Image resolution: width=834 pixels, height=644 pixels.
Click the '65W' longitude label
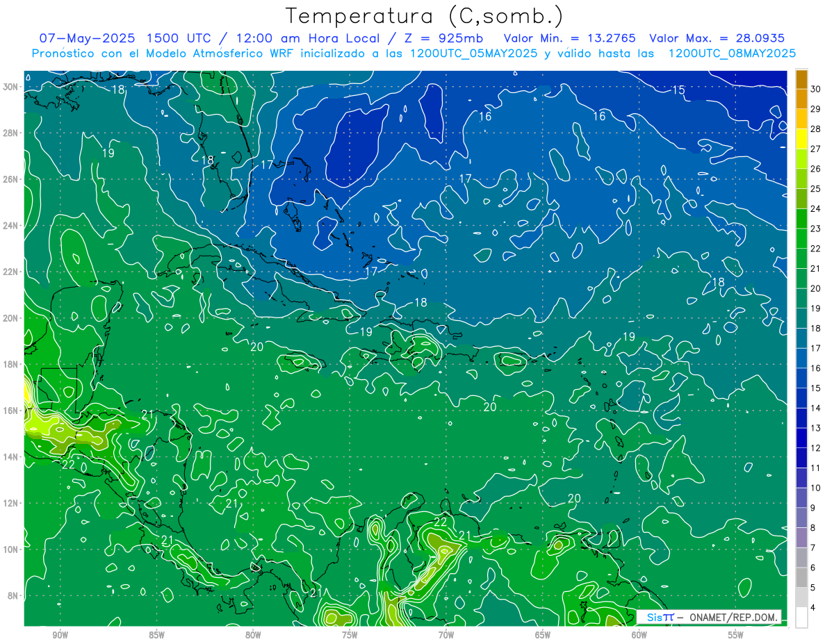[x=543, y=635]
